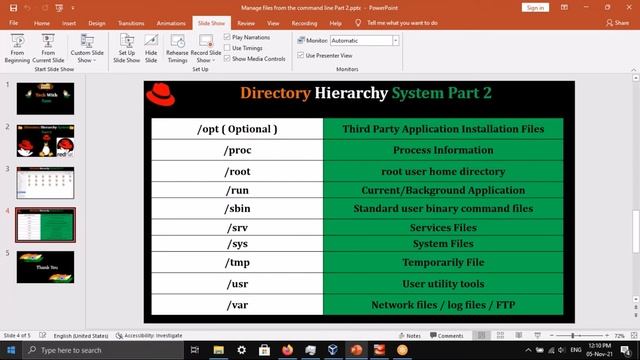The width and height of the screenshot is (640, 360).
Task: Click Rehearse Timings
Action: 177,49
